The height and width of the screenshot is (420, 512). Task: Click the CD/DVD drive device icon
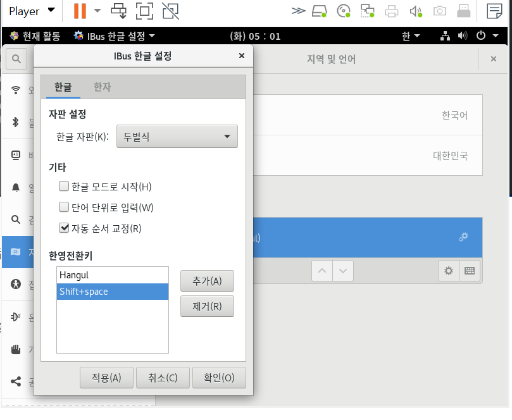(344, 11)
